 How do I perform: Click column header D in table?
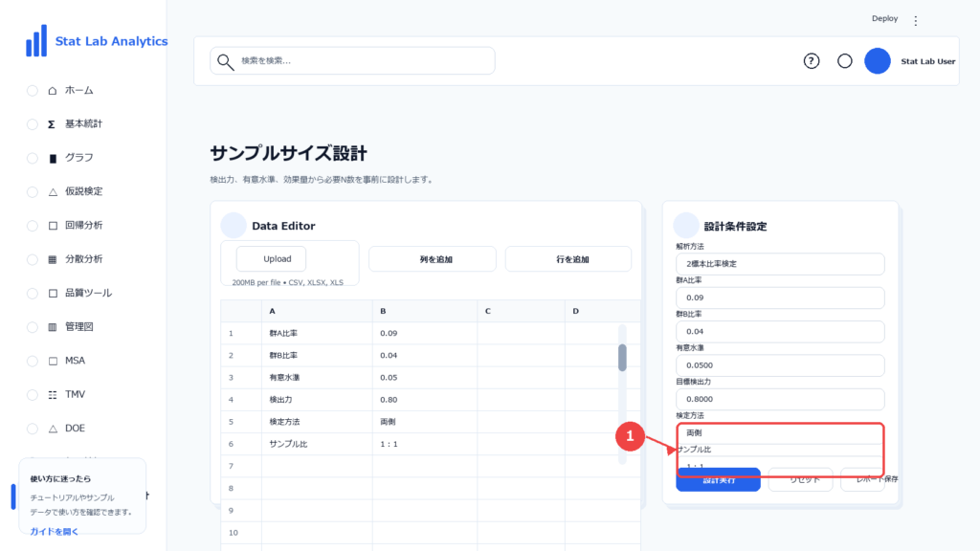603,311
